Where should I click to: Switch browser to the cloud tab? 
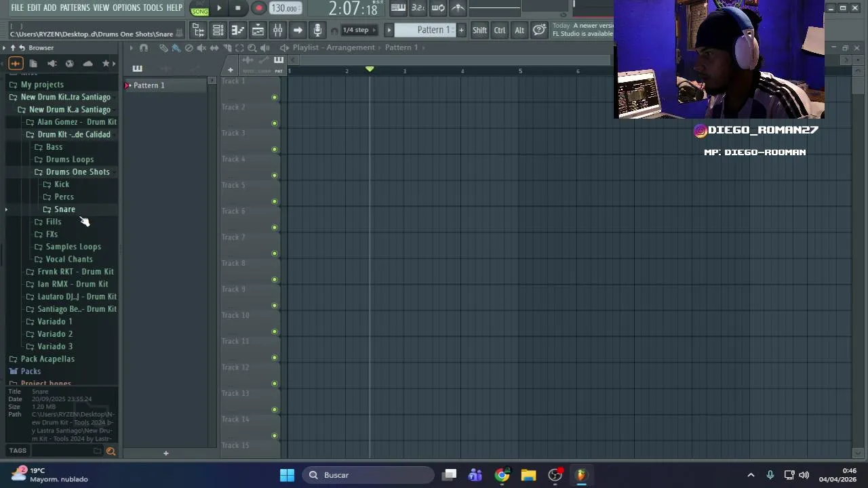pos(87,64)
